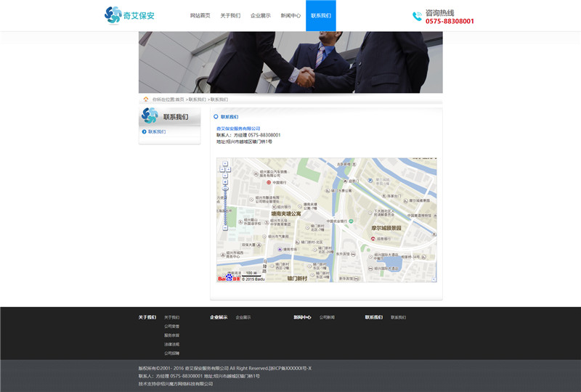Open 公司招聘 in the footer
This screenshot has width=581, height=392.
point(171,354)
